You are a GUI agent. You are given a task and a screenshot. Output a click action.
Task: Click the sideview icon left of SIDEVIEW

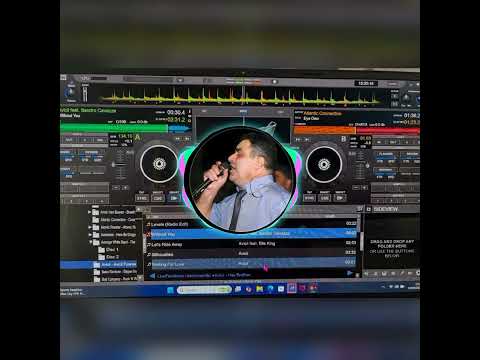click(x=369, y=209)
